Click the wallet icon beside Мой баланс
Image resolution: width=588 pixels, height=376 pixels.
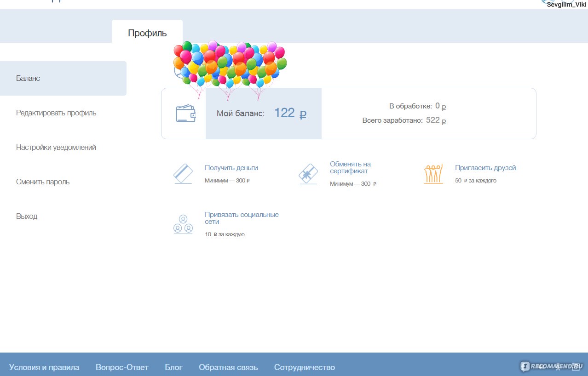click(186, 114)
